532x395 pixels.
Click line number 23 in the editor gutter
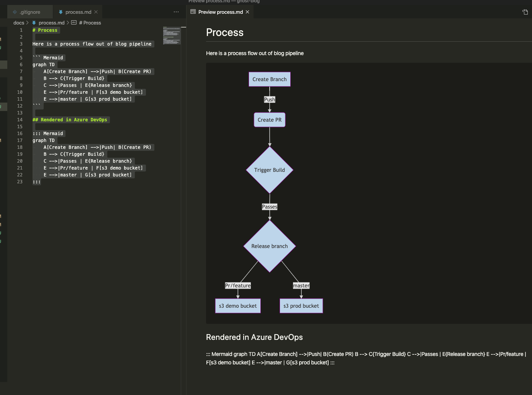[x=20, y=182]
